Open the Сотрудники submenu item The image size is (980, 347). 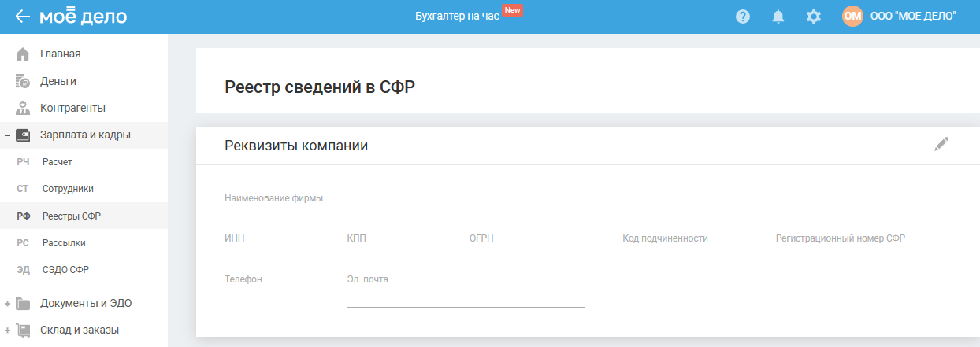(68, 189)
